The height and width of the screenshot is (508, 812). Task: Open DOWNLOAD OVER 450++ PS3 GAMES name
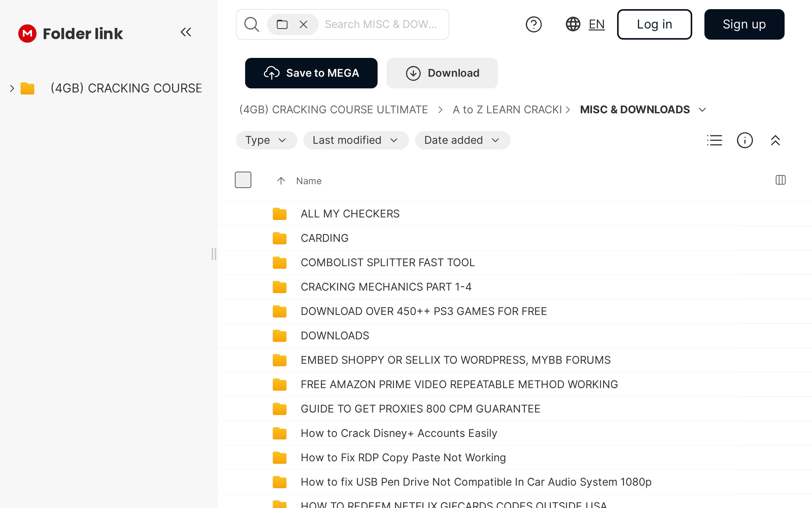coord(424,311)
